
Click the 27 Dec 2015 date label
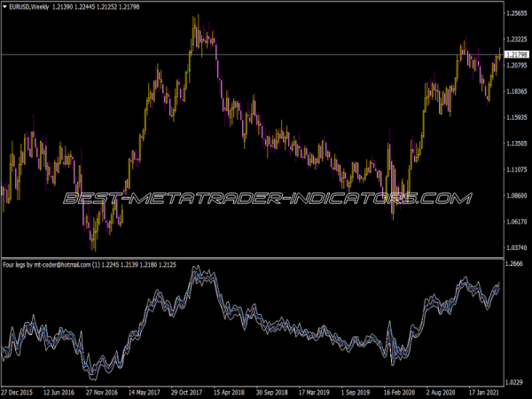[20, 393]
